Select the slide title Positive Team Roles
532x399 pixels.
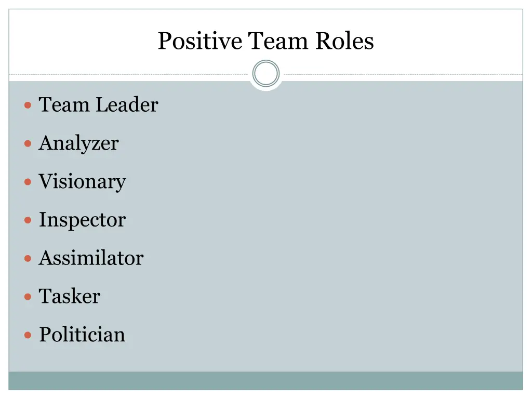pyautogui.click(x=265, y=41)
